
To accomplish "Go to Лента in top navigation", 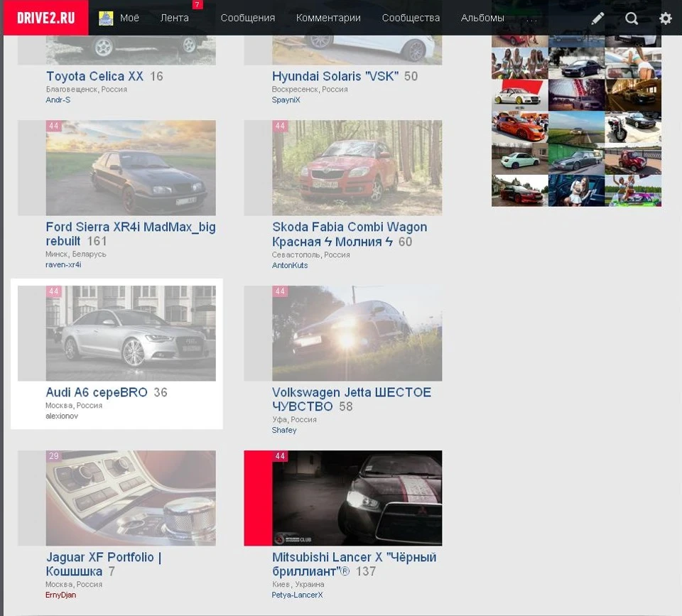I will point(175,18).
